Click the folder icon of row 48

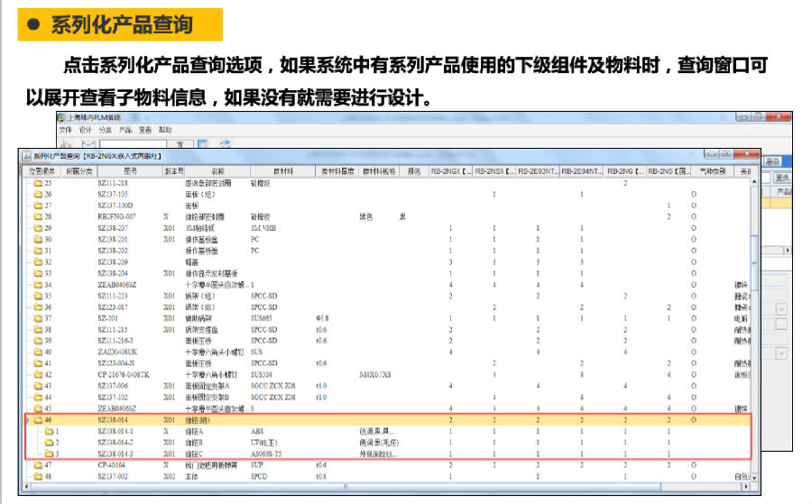[38, 477]
